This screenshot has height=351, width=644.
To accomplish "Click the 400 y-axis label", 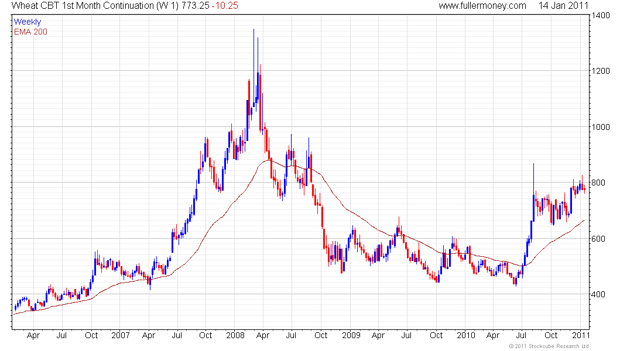I will click(598, 294).
